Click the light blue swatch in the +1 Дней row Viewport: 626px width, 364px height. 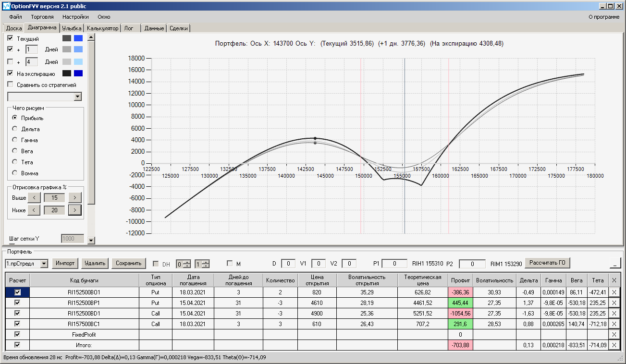[x=78, y=49]
